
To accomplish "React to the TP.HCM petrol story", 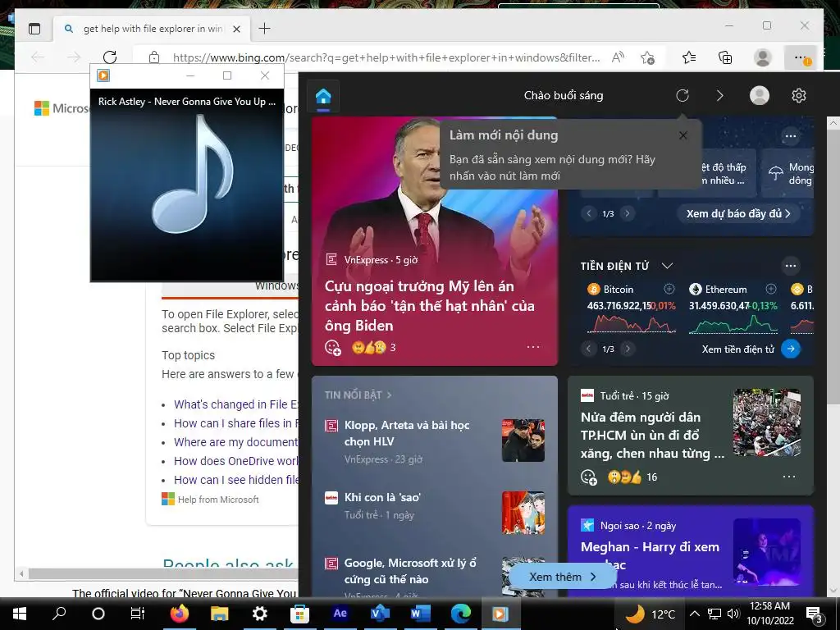I will coord(589,477).
